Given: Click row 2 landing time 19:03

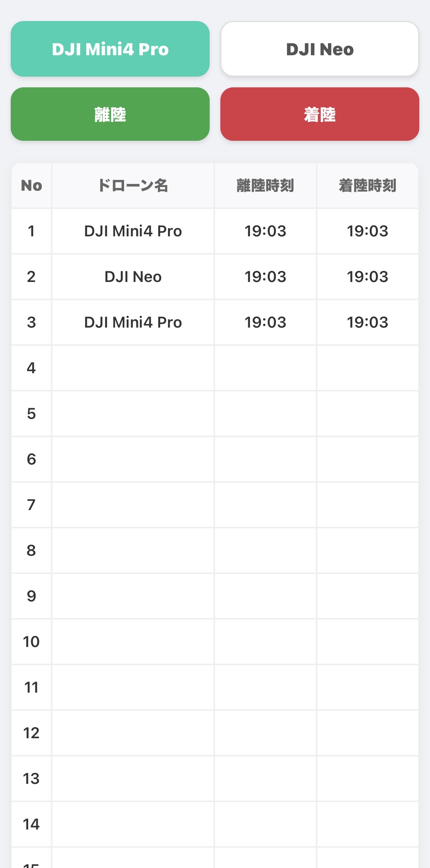Looking at the screenshot, I should [367, 277].
